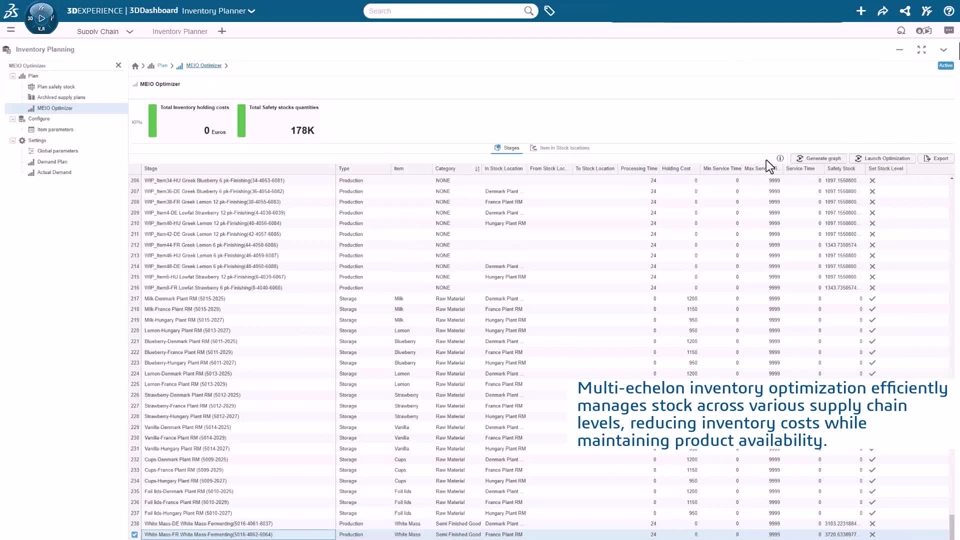The width and height of the screenshot is (960, 540).
Task: Toggle Set Stock Level for Cups-Denmark Plant RM
Action: coord(872,459)
